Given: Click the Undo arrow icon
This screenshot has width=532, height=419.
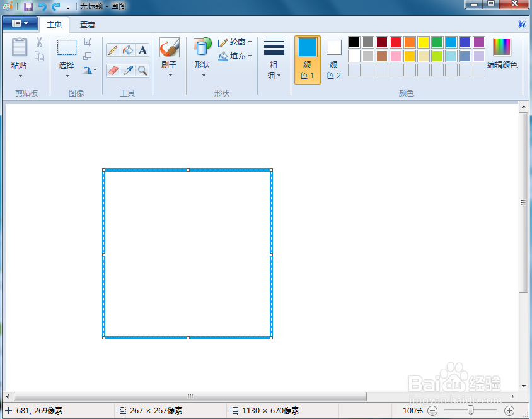Looking at the screenshot, I should (x=42, y=6).
